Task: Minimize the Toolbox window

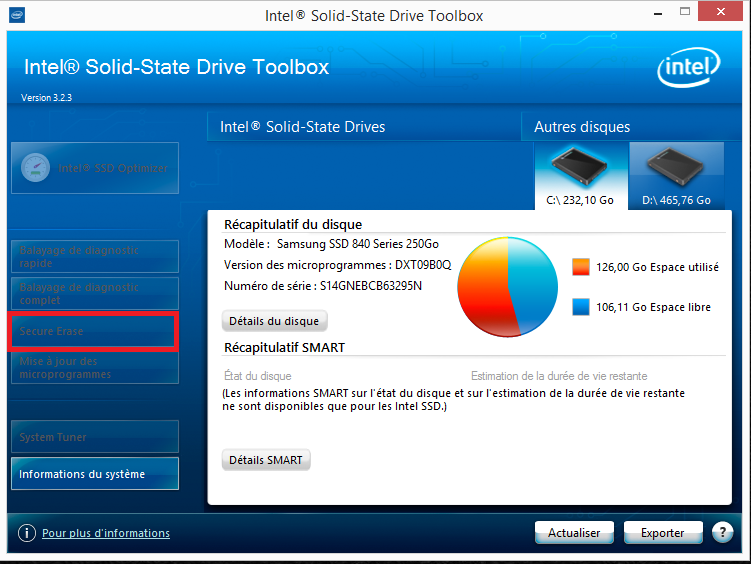Action: click(x=658, y=13)
